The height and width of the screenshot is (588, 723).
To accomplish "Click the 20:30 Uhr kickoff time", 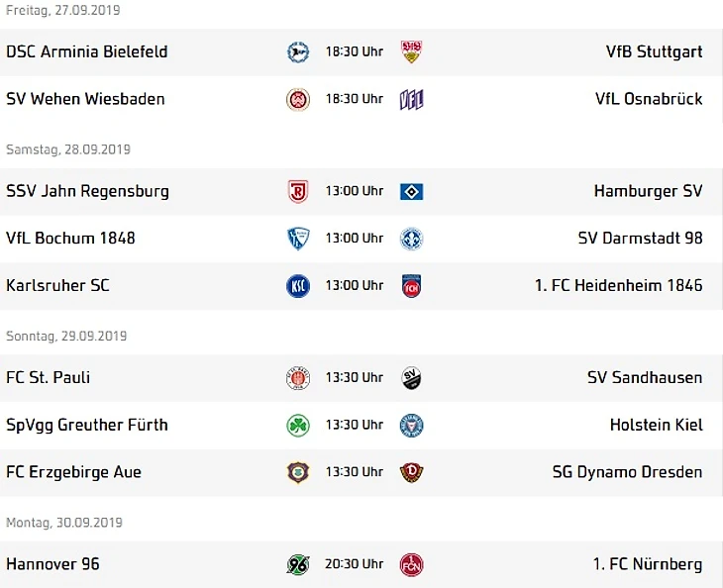I will click(x=355, y=564).
